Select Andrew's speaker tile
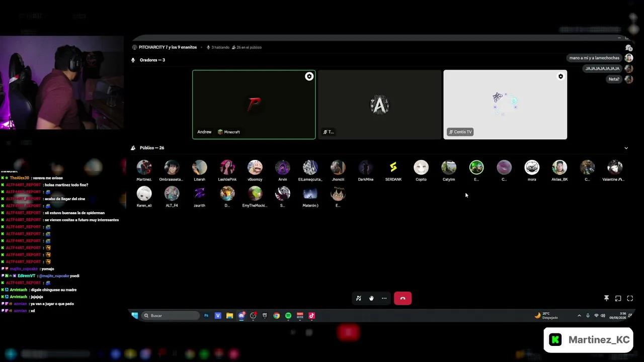This screenshot has height=362, width=644. [254, 105]
